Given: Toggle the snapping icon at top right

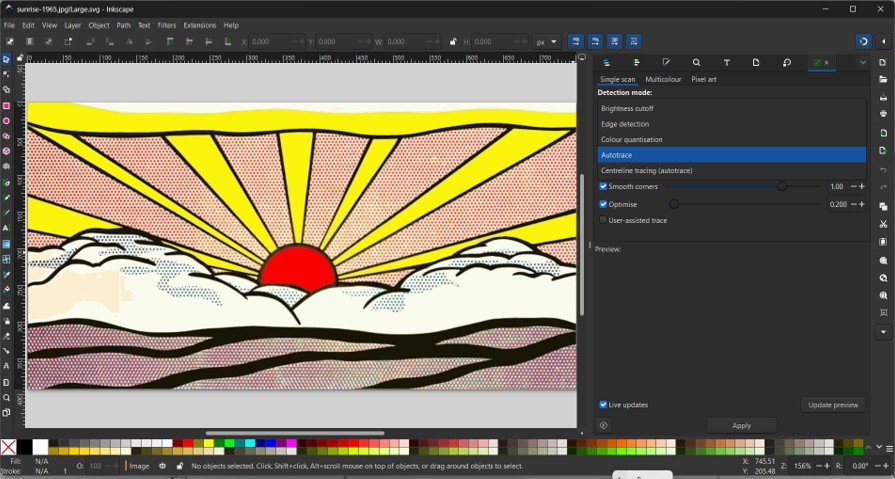Looking at the screenshot, I should click(x=864, y=41).
